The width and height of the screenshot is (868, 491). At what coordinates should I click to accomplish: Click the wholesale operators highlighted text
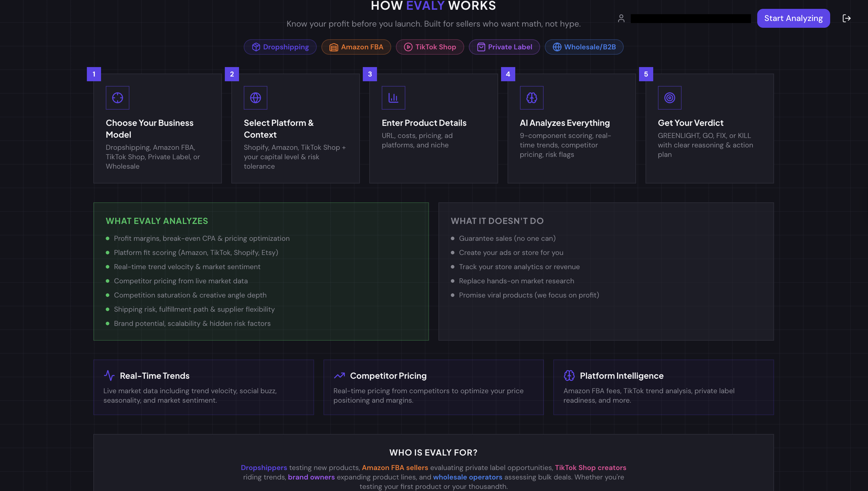(x=467, y=477)
